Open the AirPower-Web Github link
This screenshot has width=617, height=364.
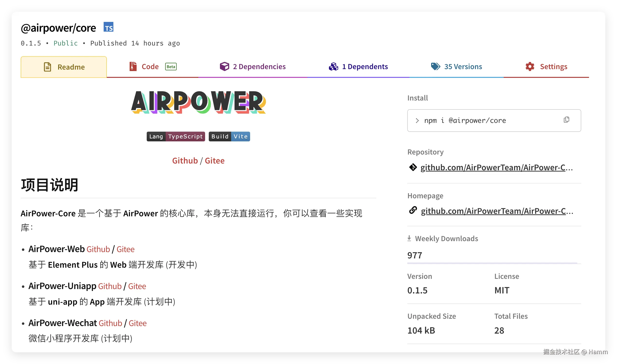(98, 249)
